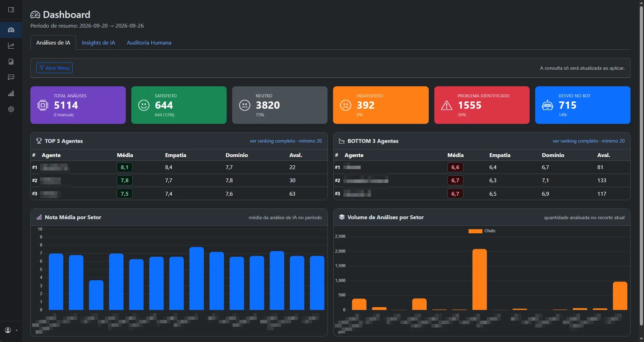The image size is (644, 342).
Task: Click the warning triangle in Problema Identificado card
Action: pos(446,105)
